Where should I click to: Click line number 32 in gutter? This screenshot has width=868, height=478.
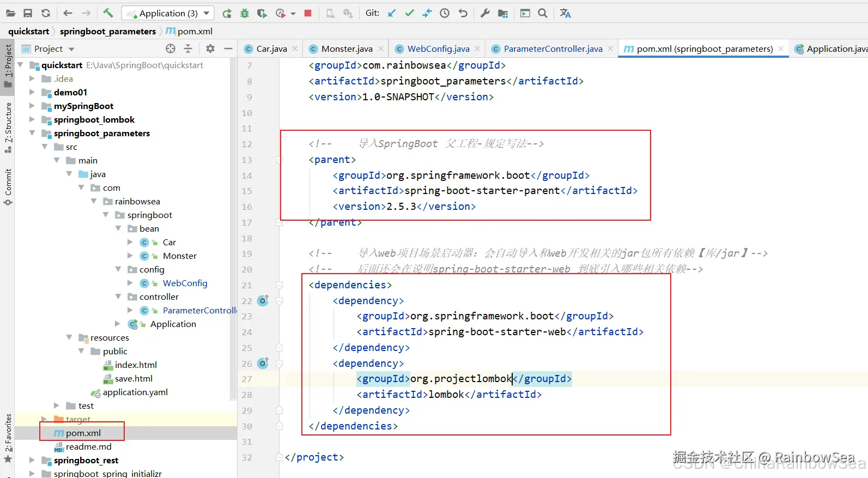pyautogui.click(x=247, y=457)
